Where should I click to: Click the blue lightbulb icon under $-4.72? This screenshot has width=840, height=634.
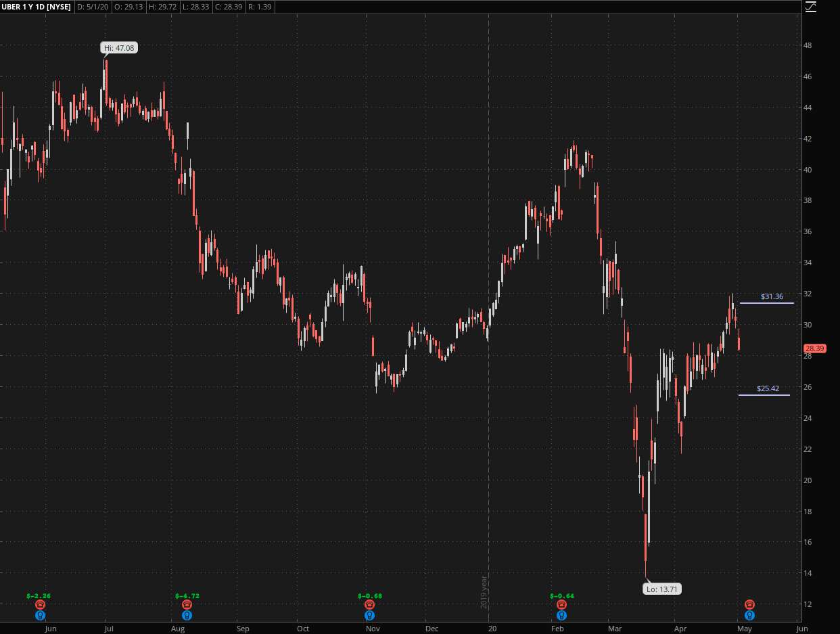tap(187, 616)
